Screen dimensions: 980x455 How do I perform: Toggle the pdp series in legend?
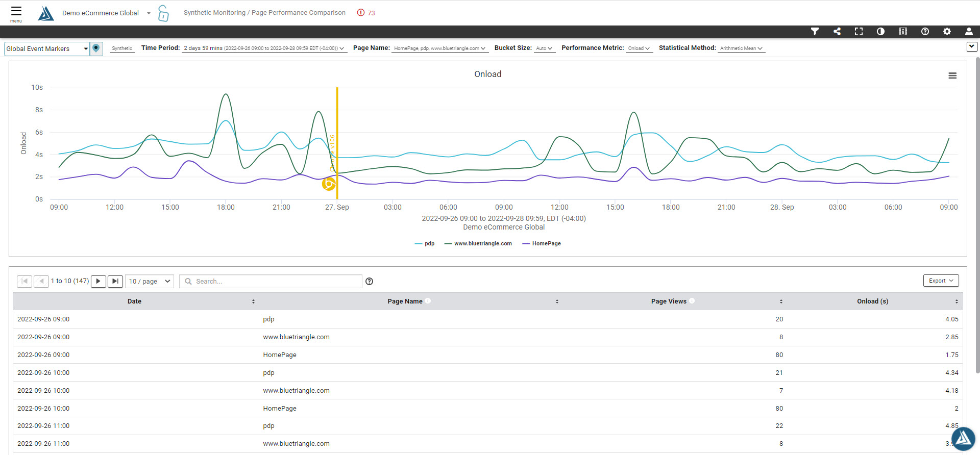pos(425,244)
